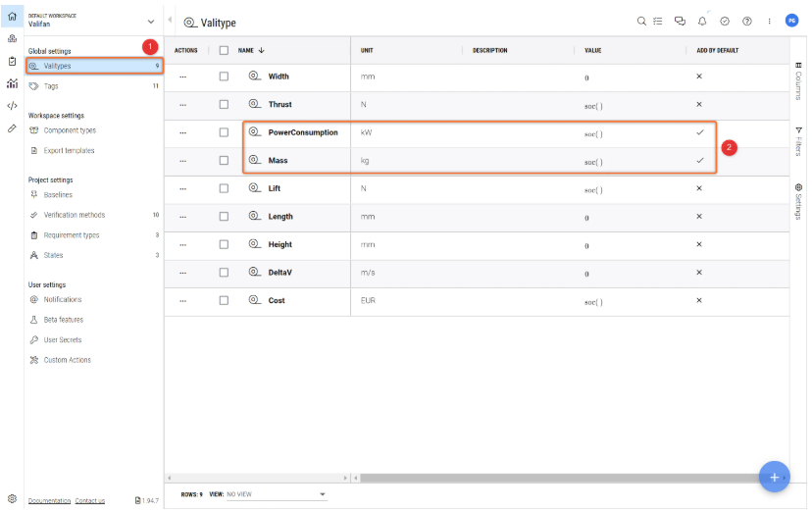Click the Lift valitype icon
The width and height of the screenshot is (812, 511).
254,188
